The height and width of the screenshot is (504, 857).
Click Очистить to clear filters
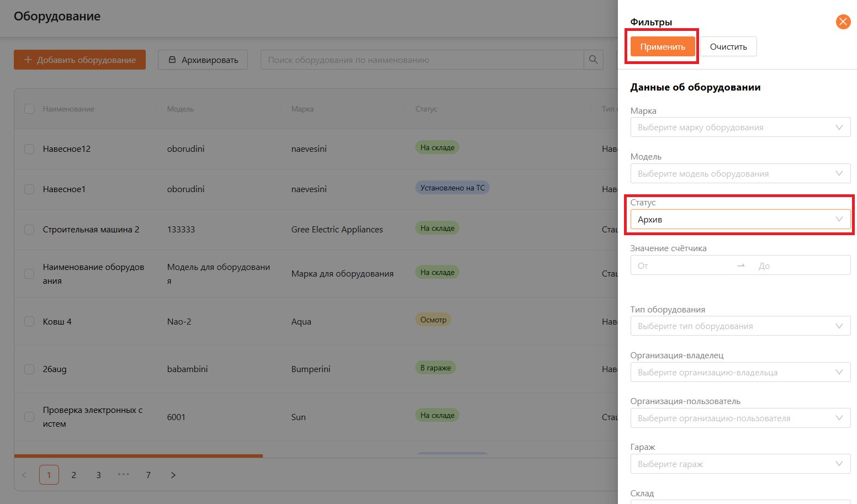[728, 47]
